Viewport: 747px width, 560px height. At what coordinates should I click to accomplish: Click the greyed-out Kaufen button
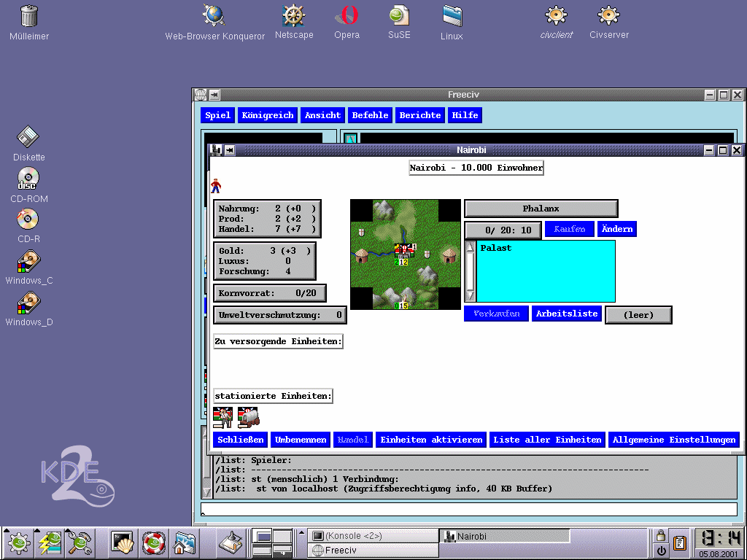pyautogui.click(x=569, y=229)
